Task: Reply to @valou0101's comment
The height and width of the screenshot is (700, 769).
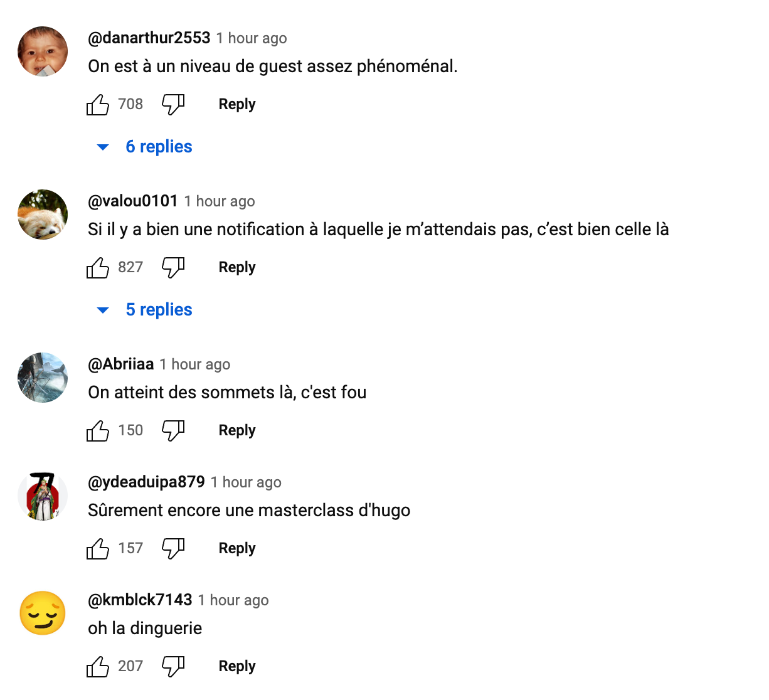Action: coord(237,267)
